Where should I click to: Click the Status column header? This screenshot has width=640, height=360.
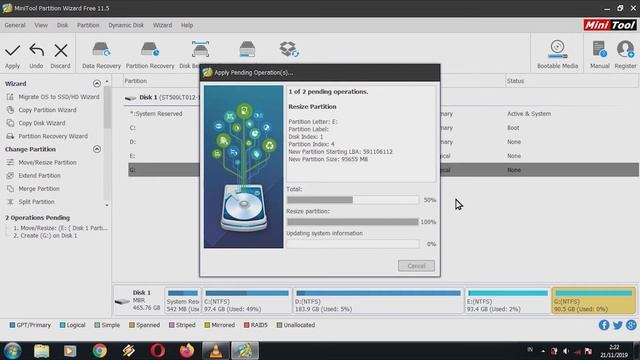[515, 81]
